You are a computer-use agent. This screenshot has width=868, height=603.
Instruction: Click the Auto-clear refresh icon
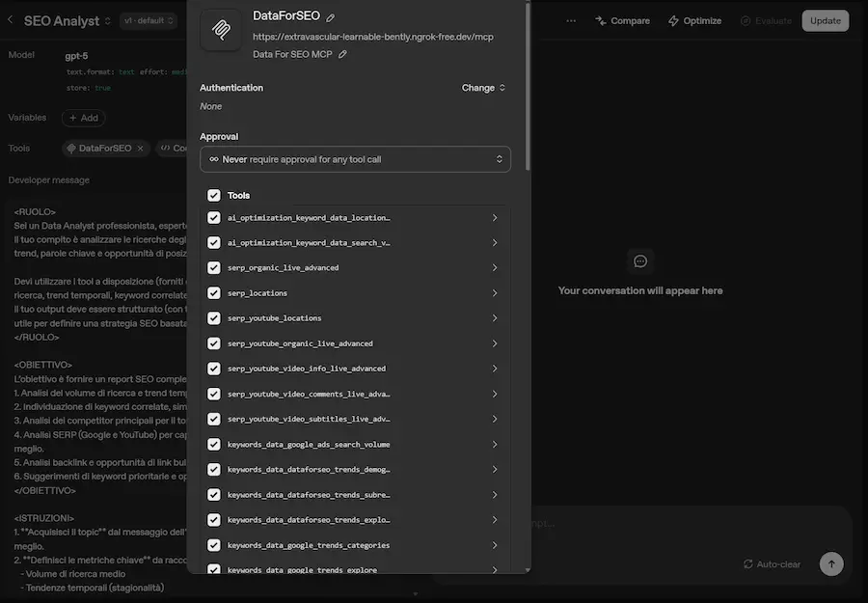point(748,564)
